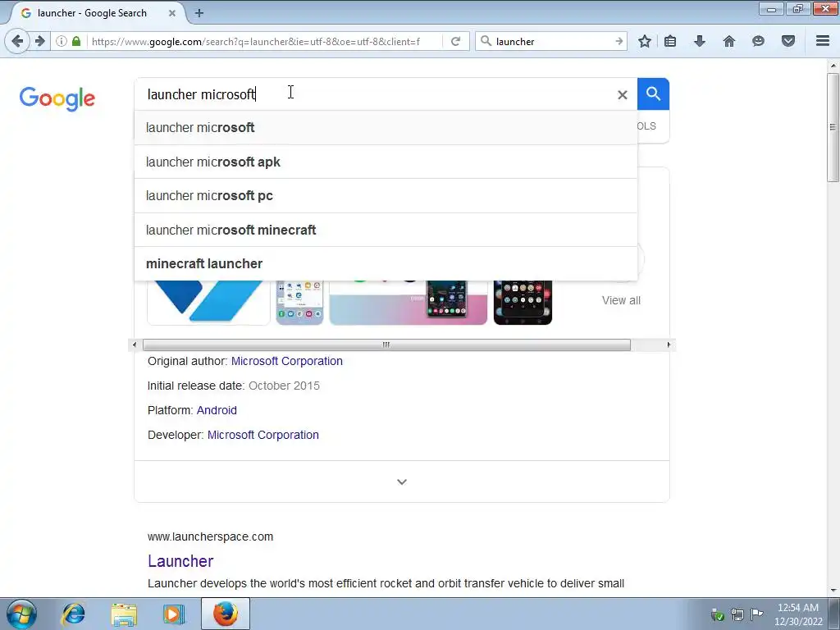Viewport: 840px width, 630px height.
Task: Open Windows Explorer folder from taskbar
Action: click(x=124, y=614)
